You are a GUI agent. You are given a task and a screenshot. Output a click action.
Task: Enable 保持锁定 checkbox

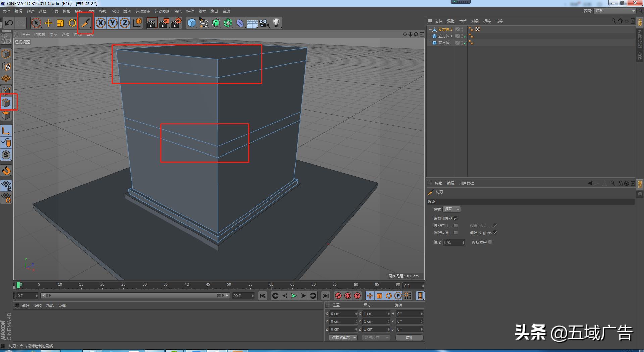(490, 242)
